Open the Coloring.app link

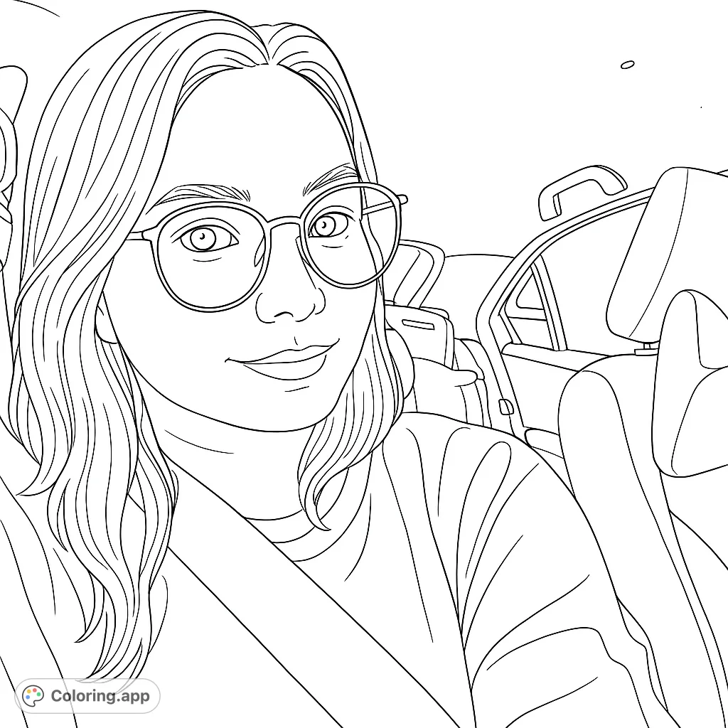click(x=100, y=695)
